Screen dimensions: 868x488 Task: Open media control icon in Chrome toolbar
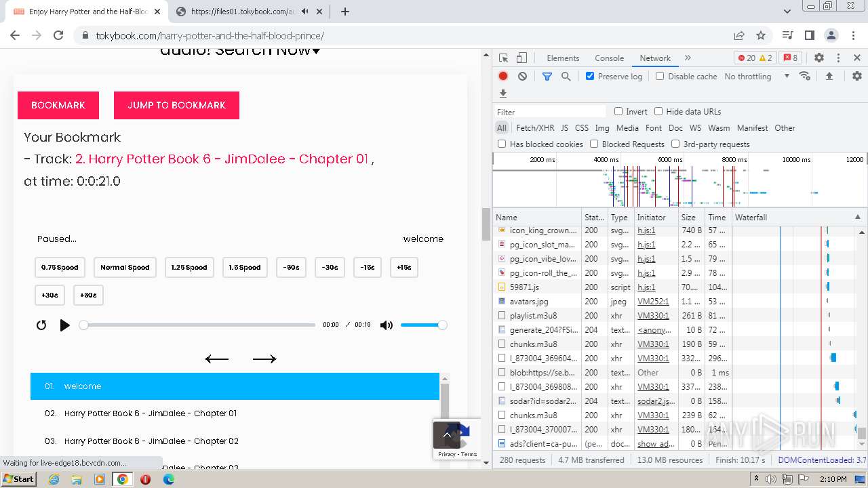[787, 35]
